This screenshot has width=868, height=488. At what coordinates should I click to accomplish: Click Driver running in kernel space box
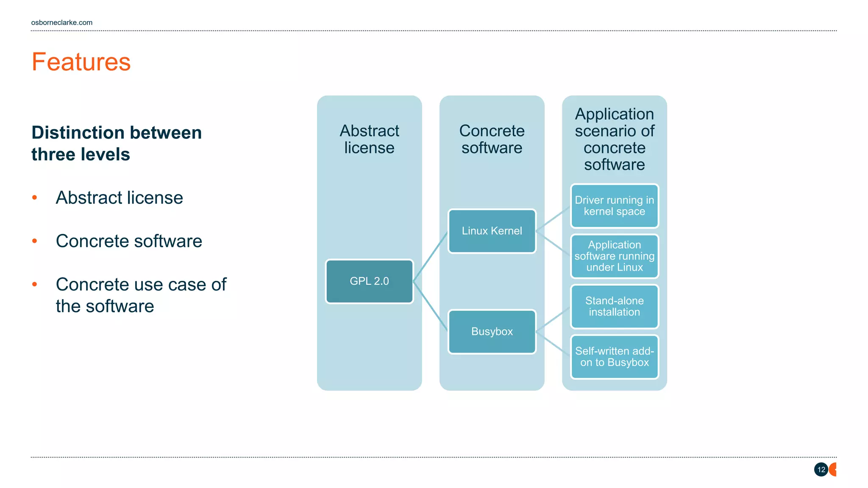point(614,206)
